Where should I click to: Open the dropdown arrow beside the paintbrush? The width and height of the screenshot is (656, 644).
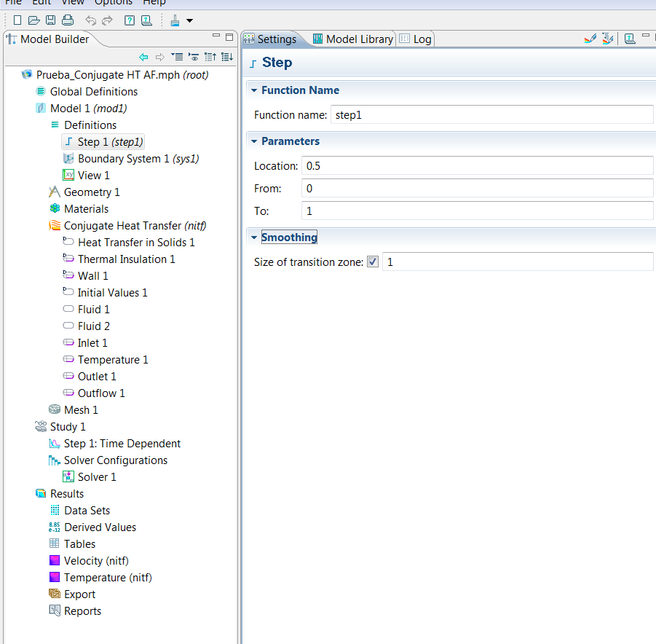tap(189, 21)
